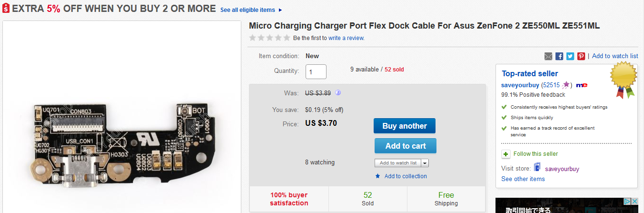Click the green plus Follow seller icon
Screen dimensions: 644x213
click(506, 154)
